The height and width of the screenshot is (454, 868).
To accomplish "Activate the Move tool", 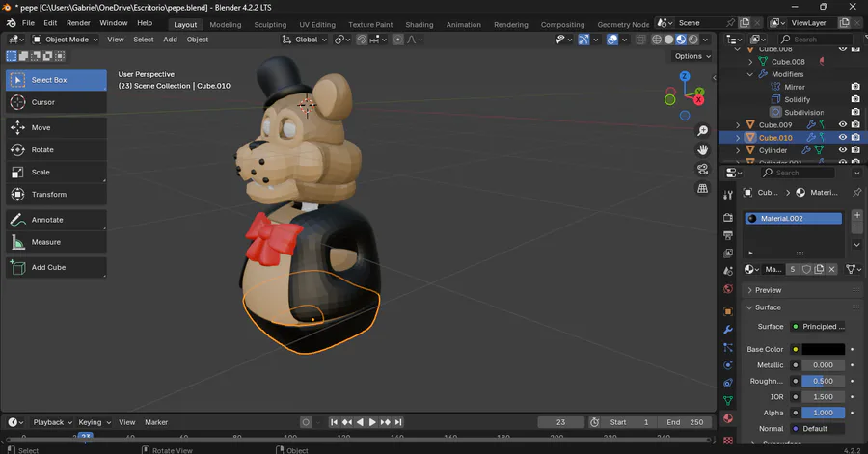I will pyautogui.click(x=56, y=128).
